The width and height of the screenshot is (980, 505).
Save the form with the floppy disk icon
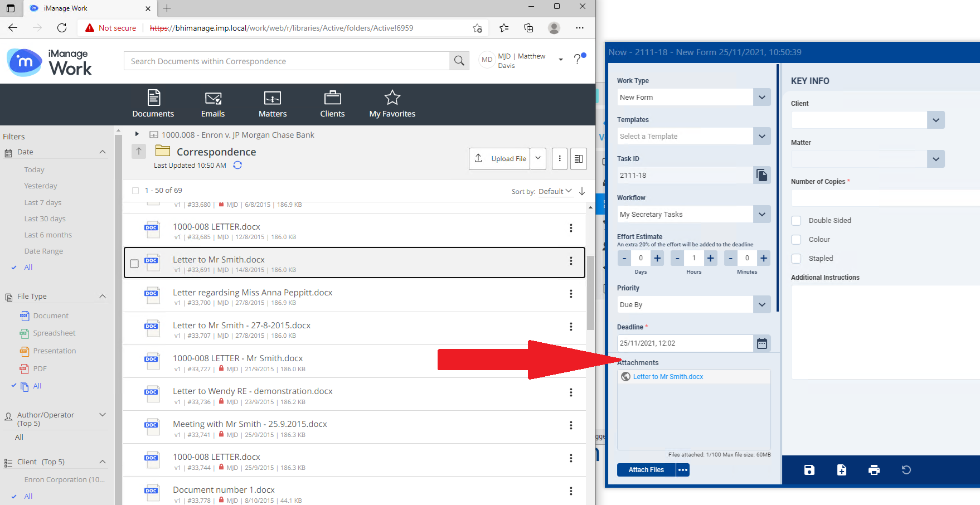pos(809,470)
